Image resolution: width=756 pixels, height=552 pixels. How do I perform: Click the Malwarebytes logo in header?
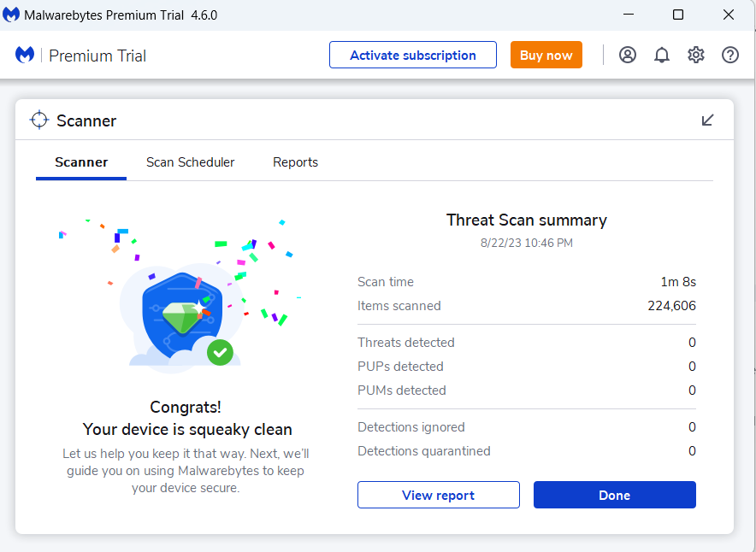coord(25,56)
